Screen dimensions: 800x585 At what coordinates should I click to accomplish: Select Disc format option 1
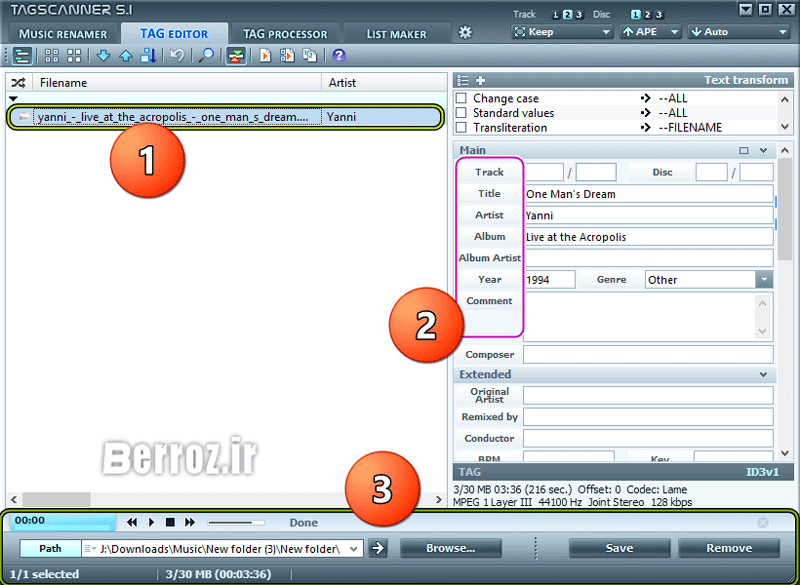[636, 15]
